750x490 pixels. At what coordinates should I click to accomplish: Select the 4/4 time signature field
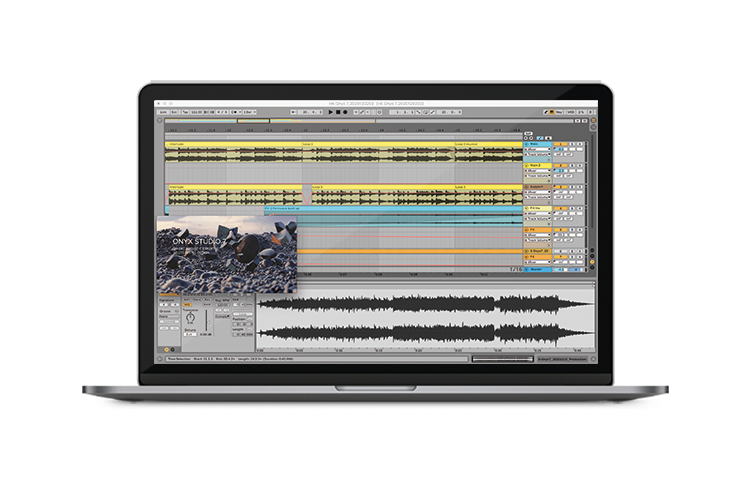222,112
